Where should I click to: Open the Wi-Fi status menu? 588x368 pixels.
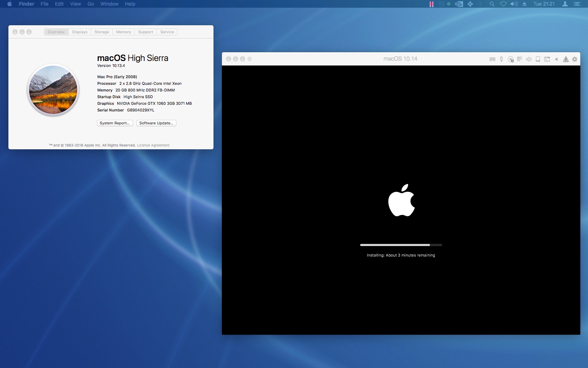(503, 4)
